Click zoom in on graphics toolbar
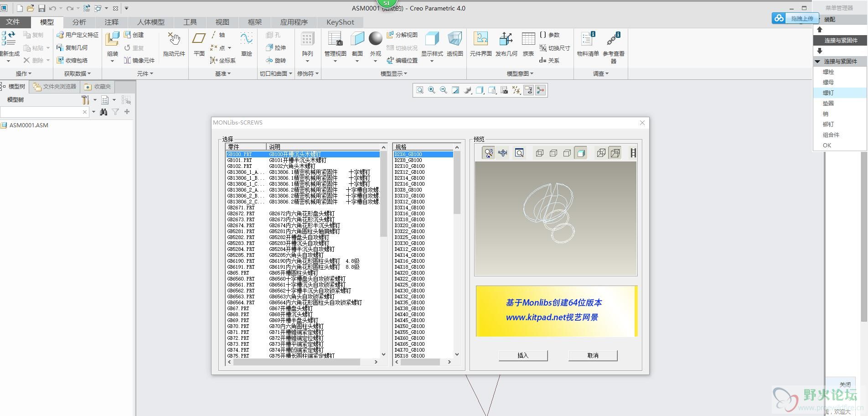The height and width of the screenshot is (416, 868). [431, 90]
